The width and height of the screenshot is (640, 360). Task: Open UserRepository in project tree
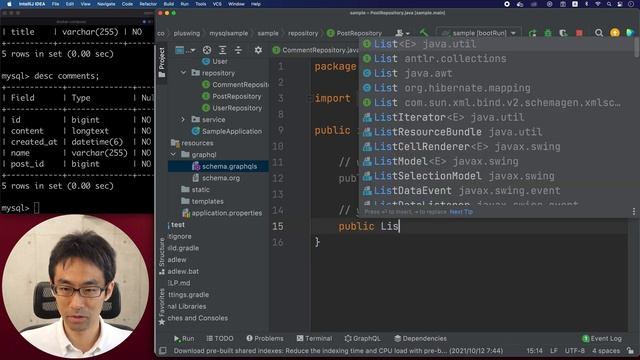[x=232, y=108]
